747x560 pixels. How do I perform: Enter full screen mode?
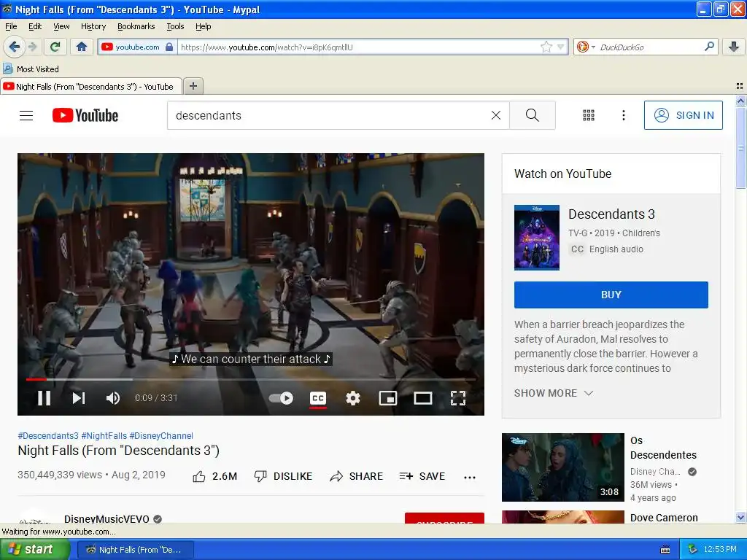point(458,397)
